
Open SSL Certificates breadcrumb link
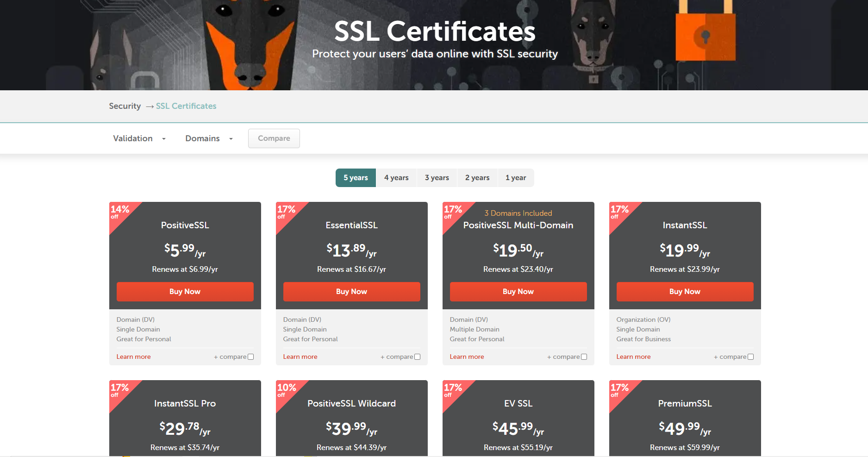point(186,106)
